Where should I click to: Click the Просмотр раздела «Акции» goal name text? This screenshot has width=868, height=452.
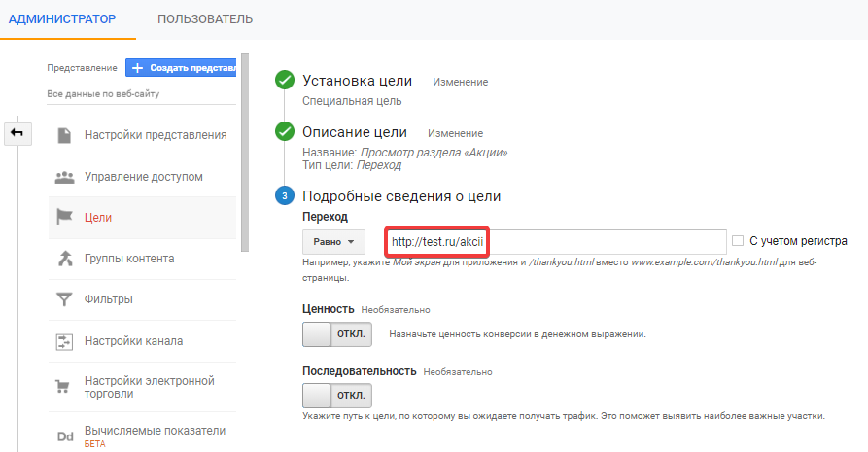(x=434, y=153)
